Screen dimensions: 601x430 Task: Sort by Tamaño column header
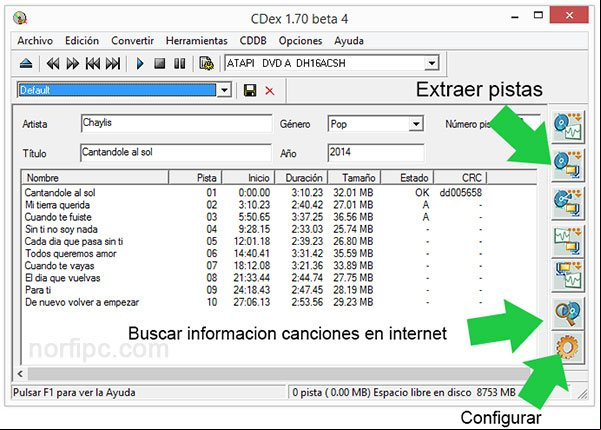point(354,178)
